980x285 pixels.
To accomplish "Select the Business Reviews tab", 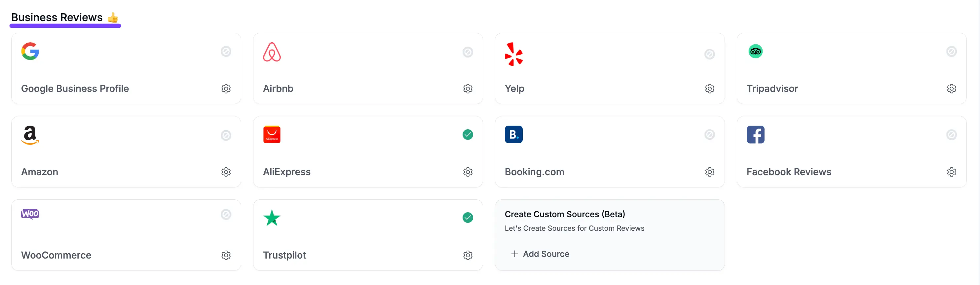I will click(65, 18).
